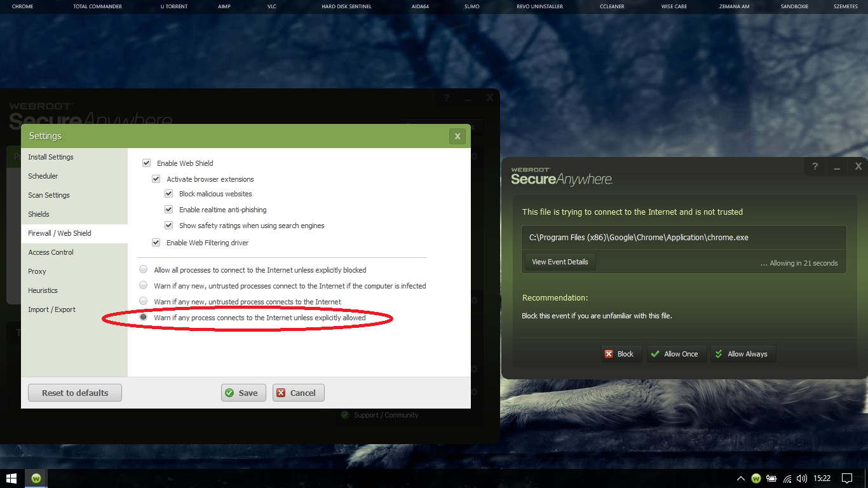The image size is (868, 488).
Task: Switch to Proxy settings
Action: tap(74, 271)
